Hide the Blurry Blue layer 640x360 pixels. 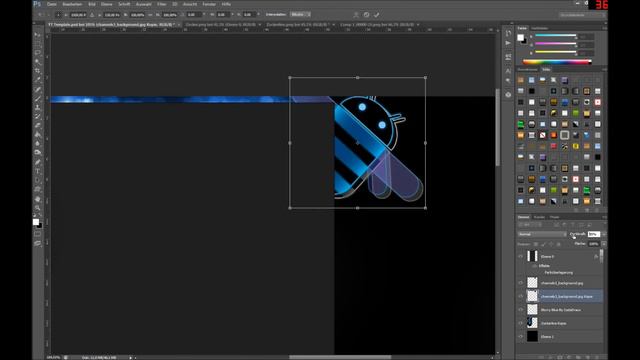point(520,310)
